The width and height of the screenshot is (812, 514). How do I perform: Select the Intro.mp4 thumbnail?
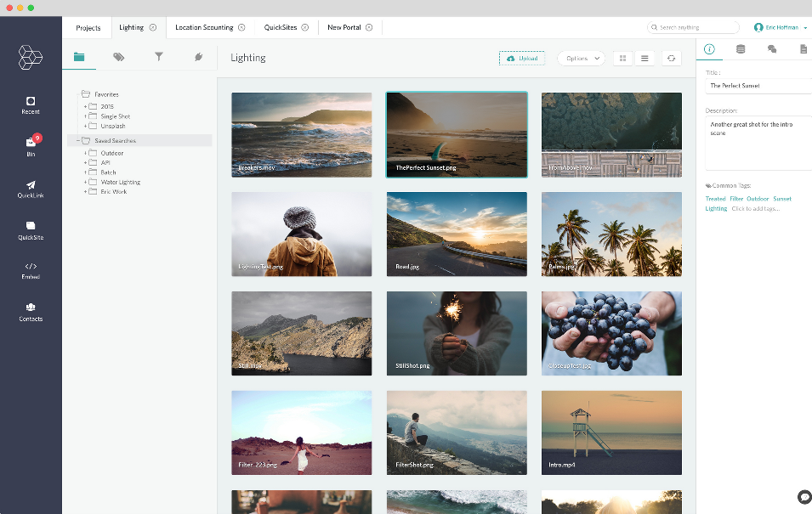point(611,432)
